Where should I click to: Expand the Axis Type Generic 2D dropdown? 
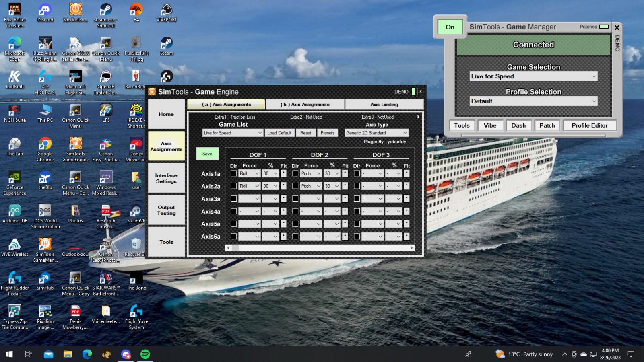click(x=376, y=133)
